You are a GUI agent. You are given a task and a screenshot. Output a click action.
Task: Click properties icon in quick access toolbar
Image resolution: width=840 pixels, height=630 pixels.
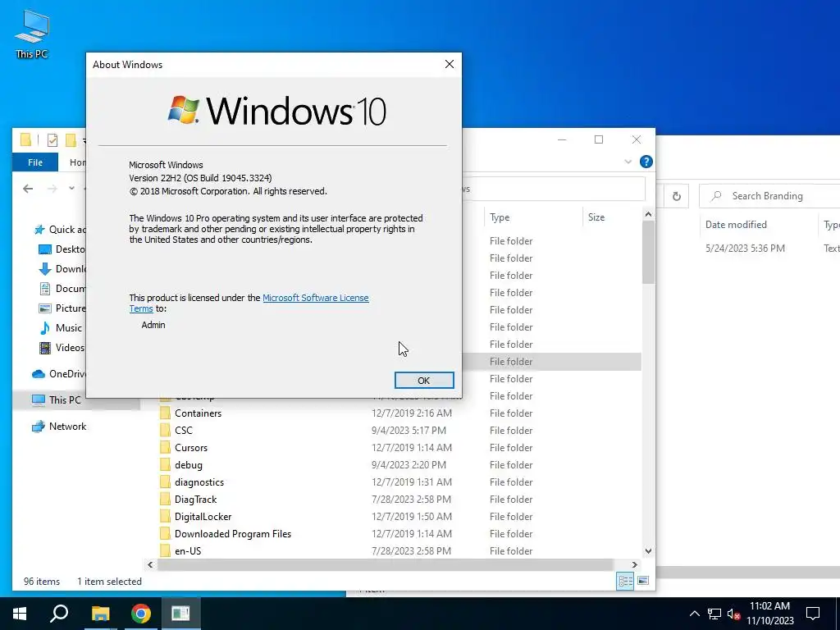click(x=52, y=140)
